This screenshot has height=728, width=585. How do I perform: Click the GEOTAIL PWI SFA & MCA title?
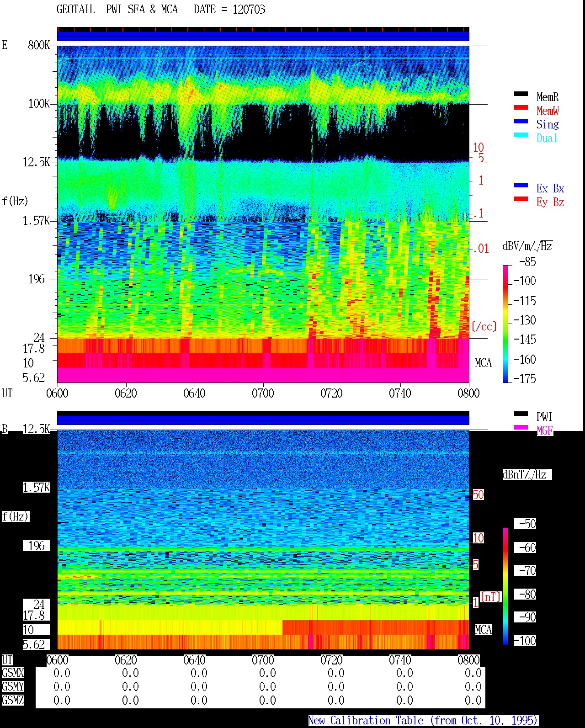point(117,9)
